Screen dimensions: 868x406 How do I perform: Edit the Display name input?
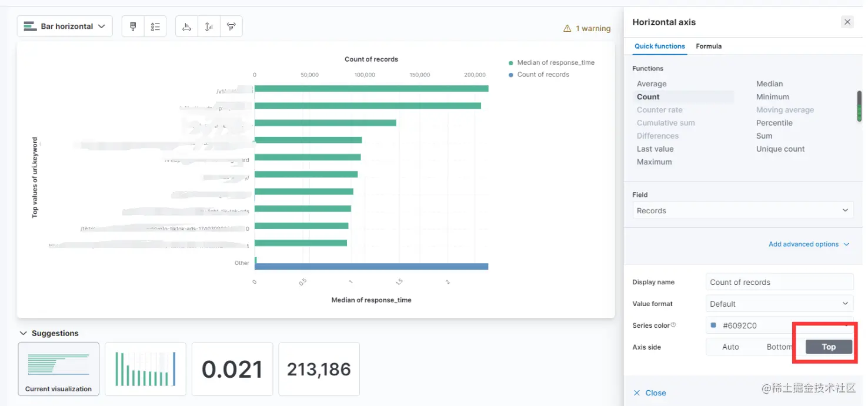coord(779,282)
